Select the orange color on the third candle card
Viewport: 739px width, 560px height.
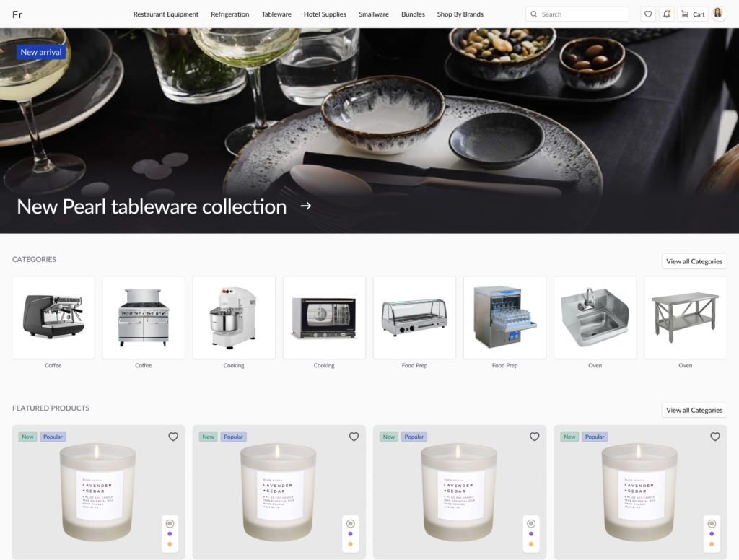coord(531,544)
